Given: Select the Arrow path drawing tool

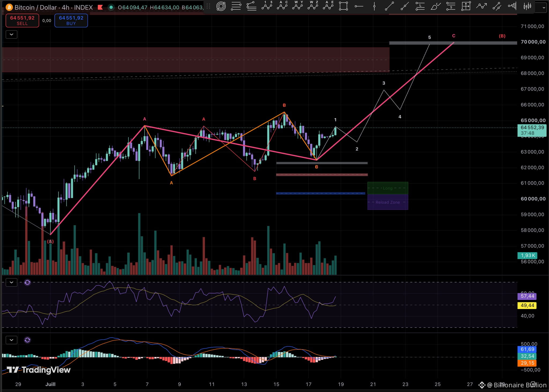Looking at the screenshot, I should [481, 6].
